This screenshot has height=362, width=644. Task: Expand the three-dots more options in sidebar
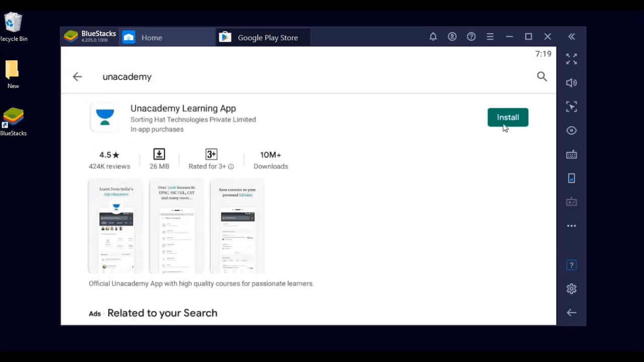click(x=572, y=226)
